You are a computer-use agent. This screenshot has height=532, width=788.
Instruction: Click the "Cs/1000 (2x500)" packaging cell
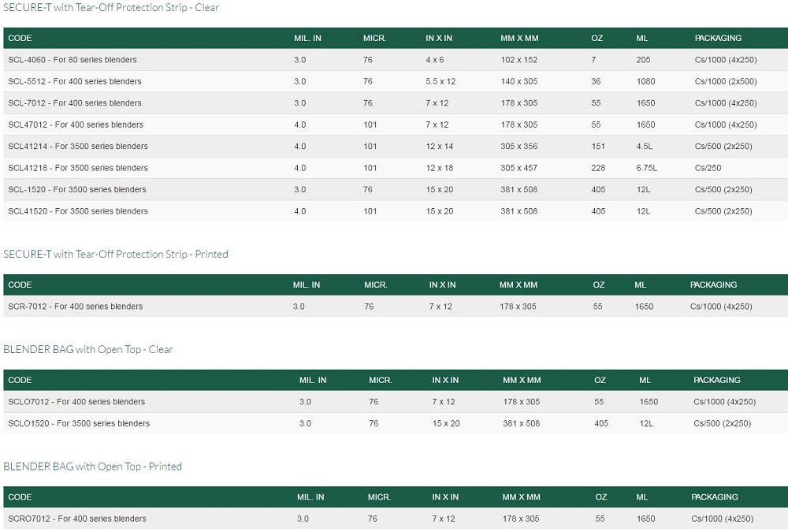(x=726, y=81)
